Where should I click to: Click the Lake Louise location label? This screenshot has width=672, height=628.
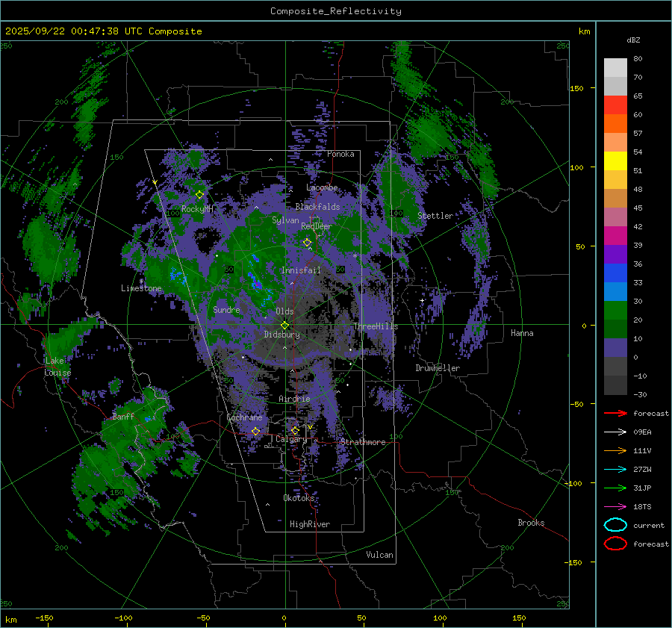57,367
